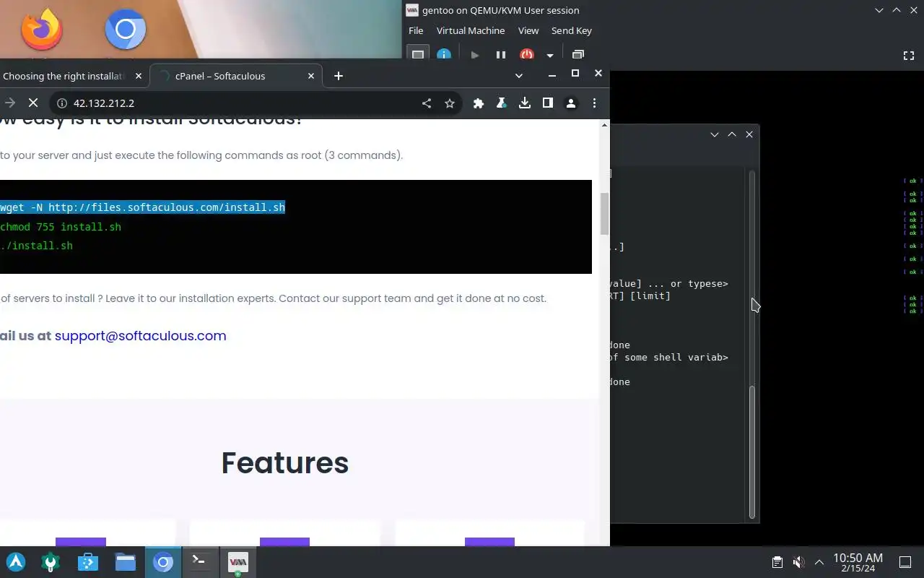Maximize the Chrome browser window
The height and width of the screenshot is (578, 924).
[575, 74]
